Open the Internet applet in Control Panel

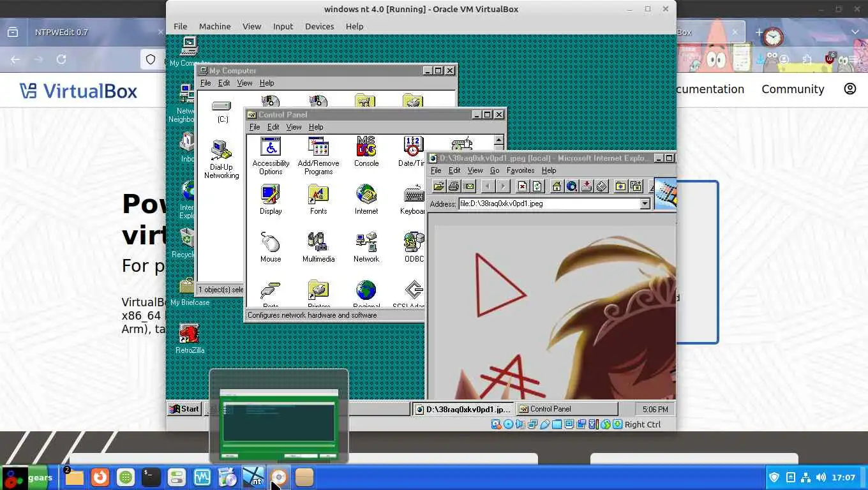[x=366, y=200]
